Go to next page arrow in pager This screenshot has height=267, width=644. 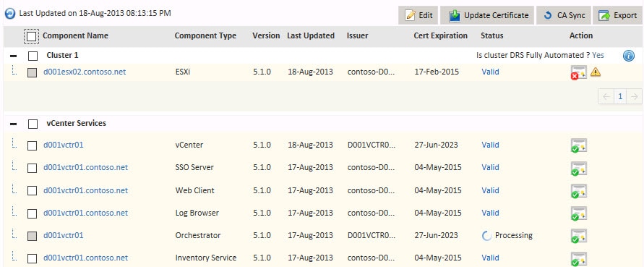tap(634, 97)
